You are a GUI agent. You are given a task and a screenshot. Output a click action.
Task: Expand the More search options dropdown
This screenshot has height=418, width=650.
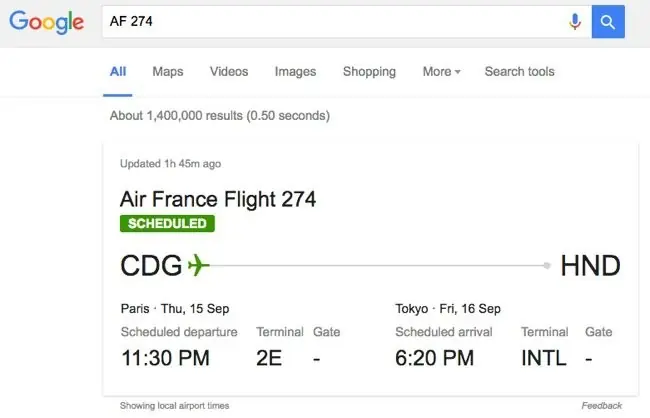pyautogui.click(x=442, y=72)
